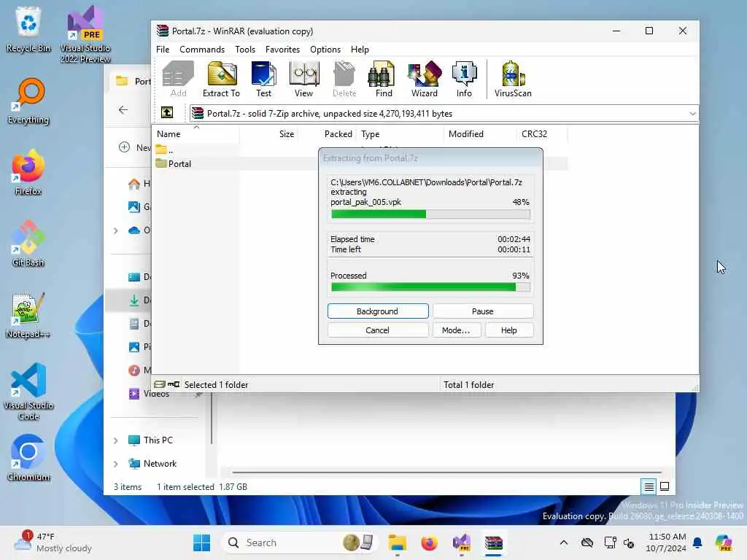This screenshot has width=747, height=560.
Task: Click the Help button in extraction dialog
Action: 508,330
